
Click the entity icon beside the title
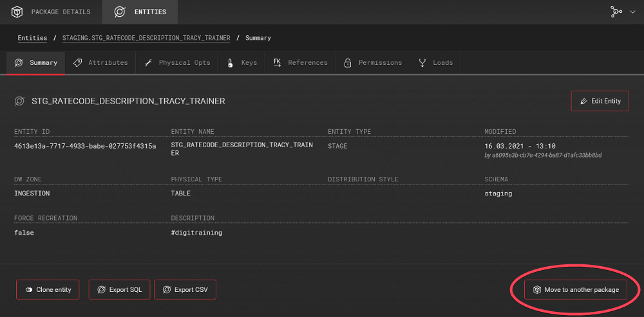19,101
